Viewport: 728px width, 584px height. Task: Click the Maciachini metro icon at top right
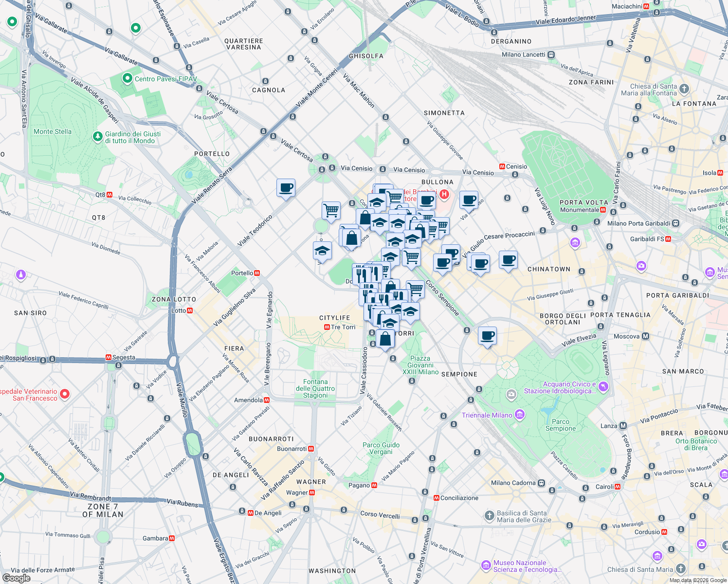(x=646, y=6)
